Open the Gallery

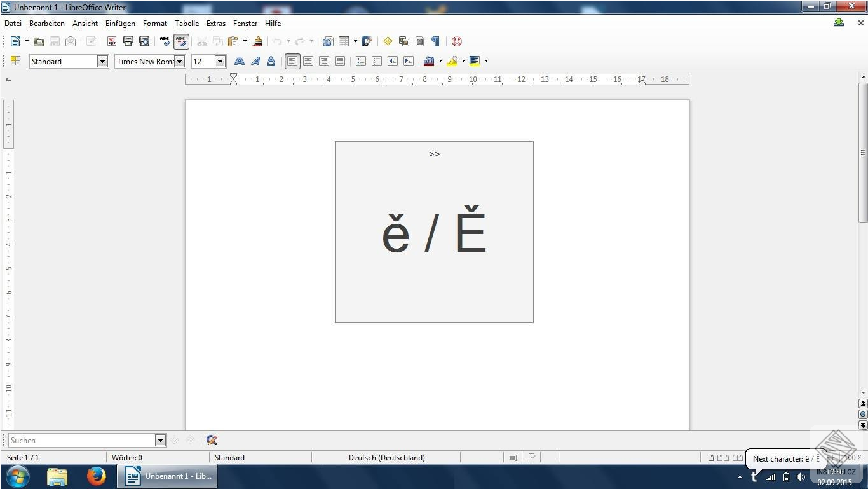tap(403, 41)
